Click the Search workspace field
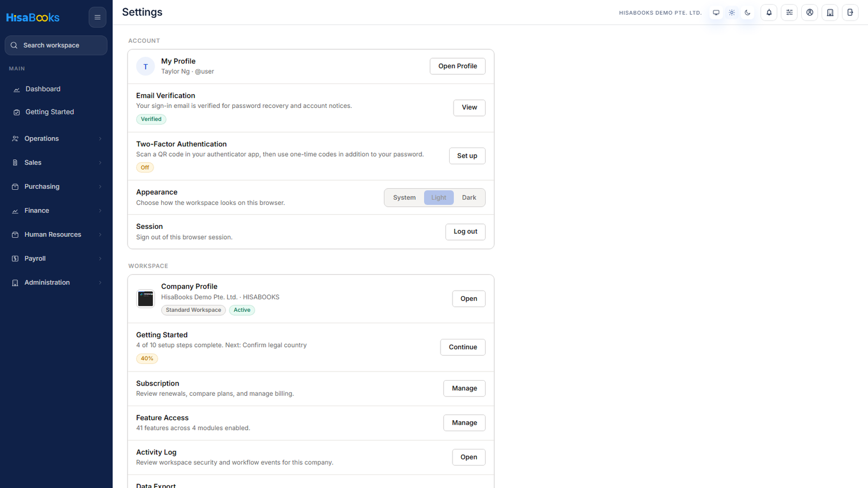 56,46
